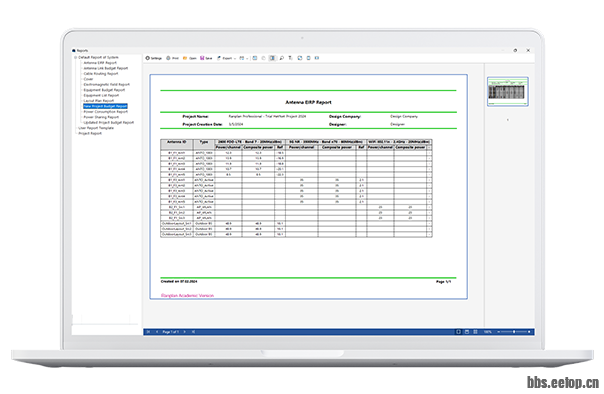Go to previous page in status bar

click(157, 332)
